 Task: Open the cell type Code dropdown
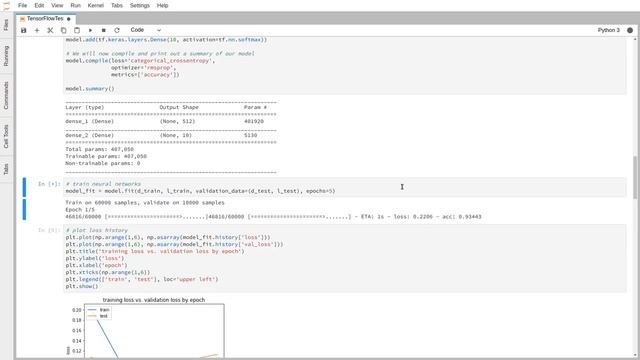click(x=146, y=30)
